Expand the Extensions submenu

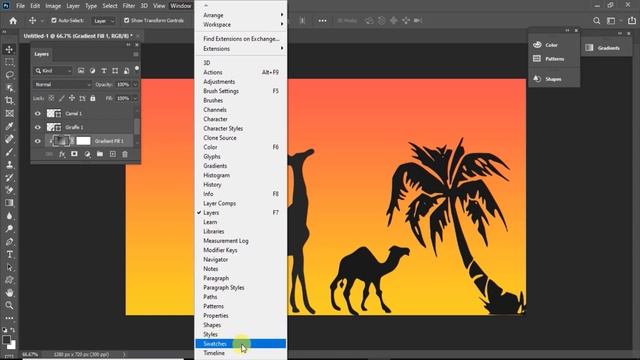(241, 49)
